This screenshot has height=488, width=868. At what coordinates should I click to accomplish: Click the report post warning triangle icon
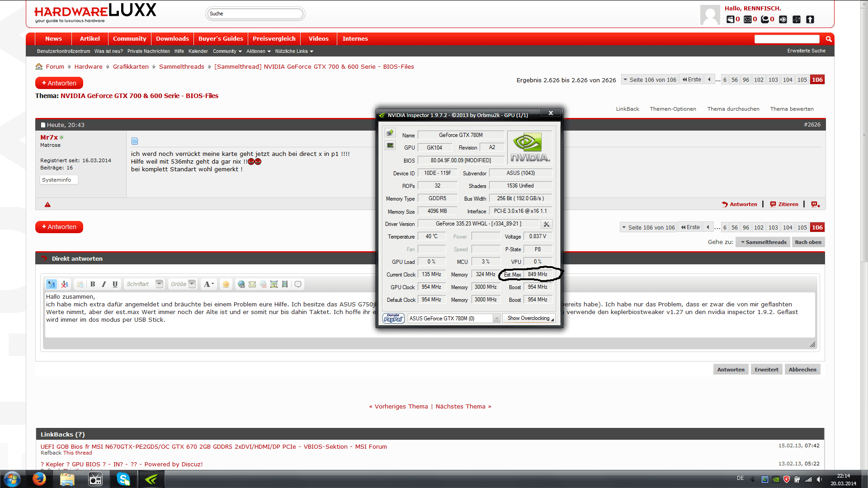(47, 205)
